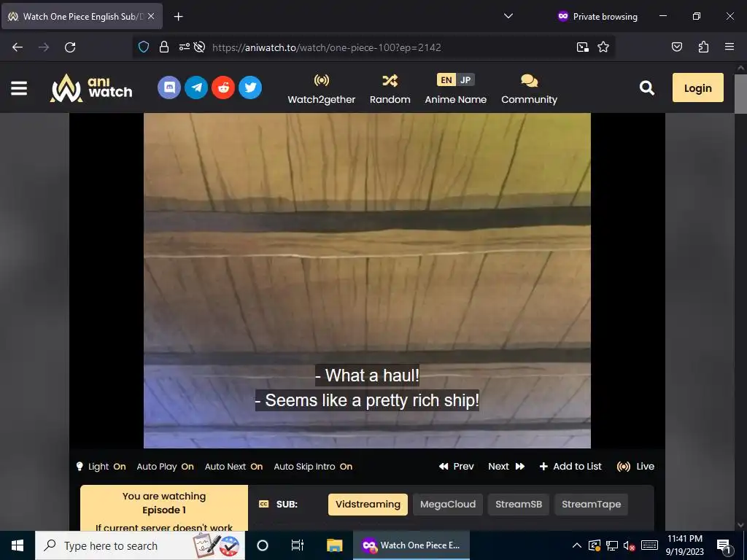Open the Firefox application menu
The width and height of the screenshot is (747, 560).
point(729,47)
